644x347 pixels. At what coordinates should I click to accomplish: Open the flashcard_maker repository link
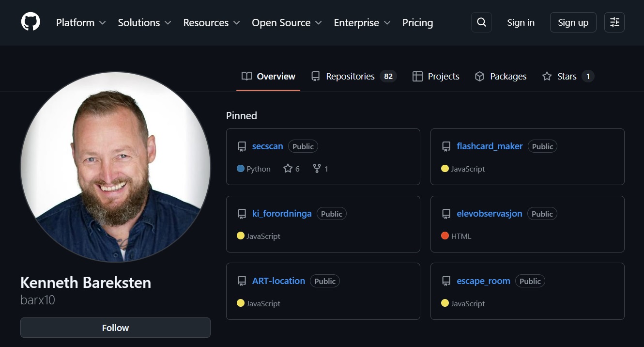[x=489, y=146]
